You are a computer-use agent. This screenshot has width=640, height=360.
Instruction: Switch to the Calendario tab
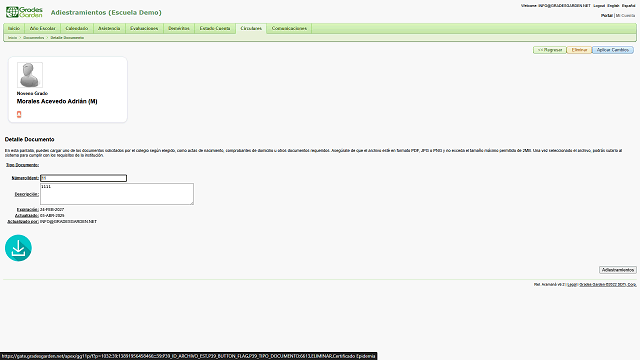pyautogui.click(x=77, y=29)
